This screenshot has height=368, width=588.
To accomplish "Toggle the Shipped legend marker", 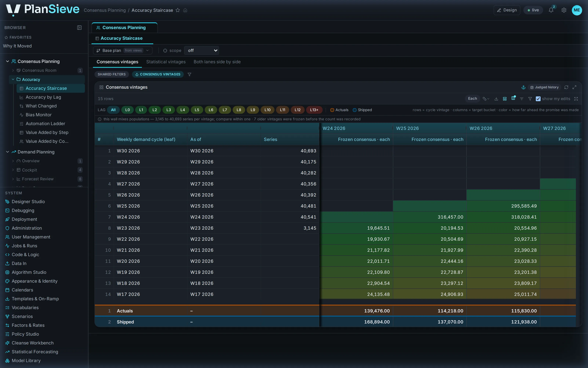I will (x=354, y=110).
